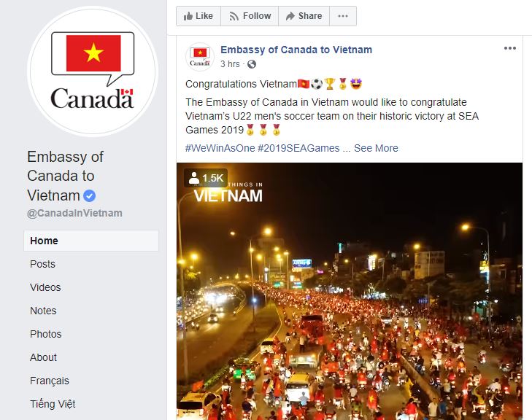Screen dimensions: 532x420
Task: Click the post's public globe privacy icon
Action: (252, 64)
